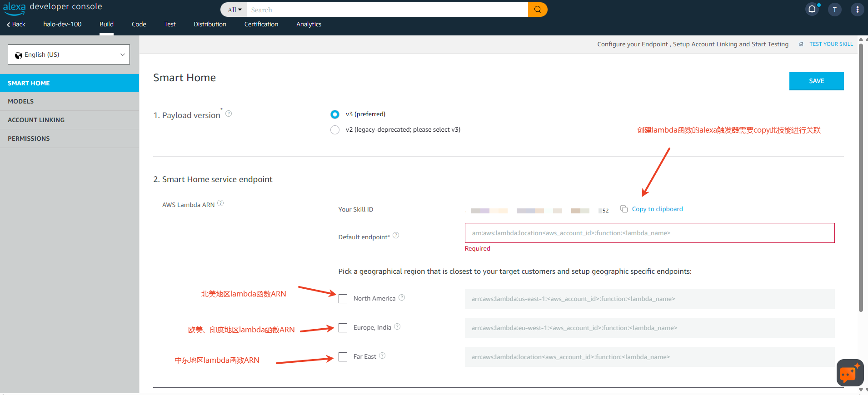Open the notifications bell icon
The image size is (868, 395).
(x=812, y=9)
